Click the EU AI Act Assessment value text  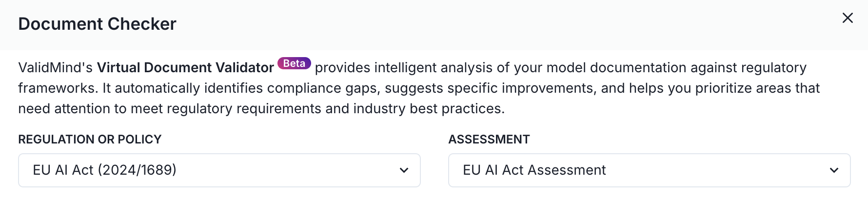(x=534, y=170)
